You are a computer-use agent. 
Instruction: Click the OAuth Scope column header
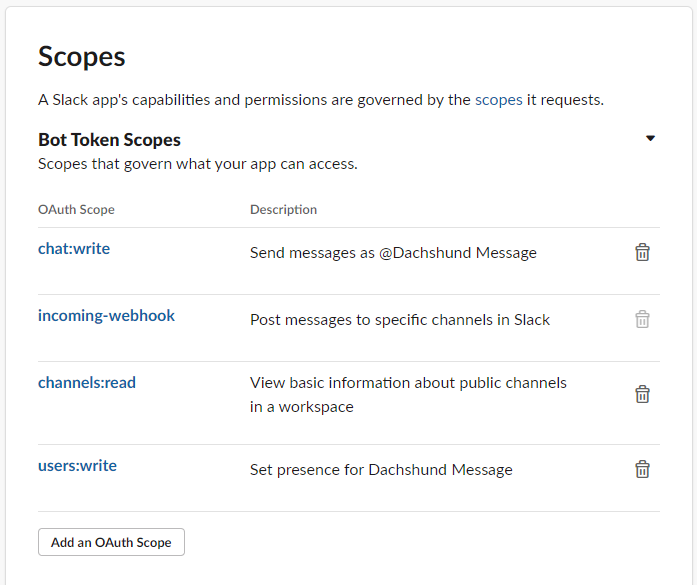pyautogui.click(x=76, y=209)
